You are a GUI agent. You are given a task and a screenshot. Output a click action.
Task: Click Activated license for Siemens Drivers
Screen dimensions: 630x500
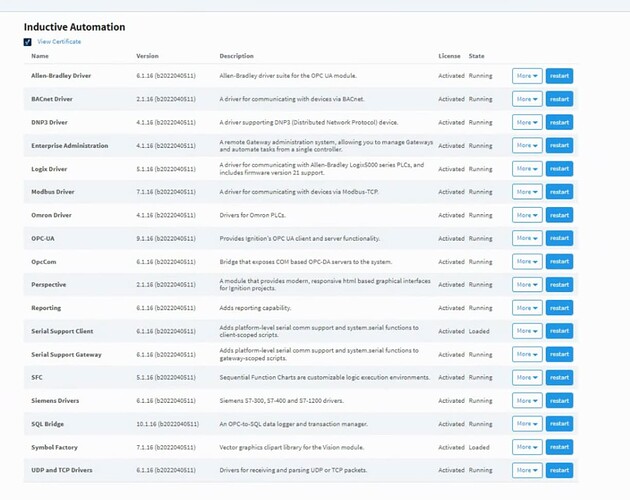click(451, 401)
